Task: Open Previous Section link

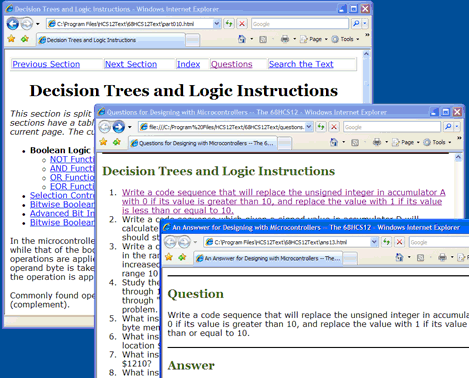Action: pyautogui.click(x=46, y=64)
